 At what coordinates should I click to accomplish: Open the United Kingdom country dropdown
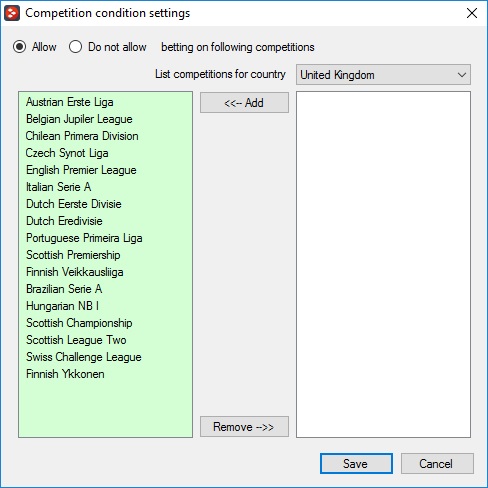[x=383, y=75]
